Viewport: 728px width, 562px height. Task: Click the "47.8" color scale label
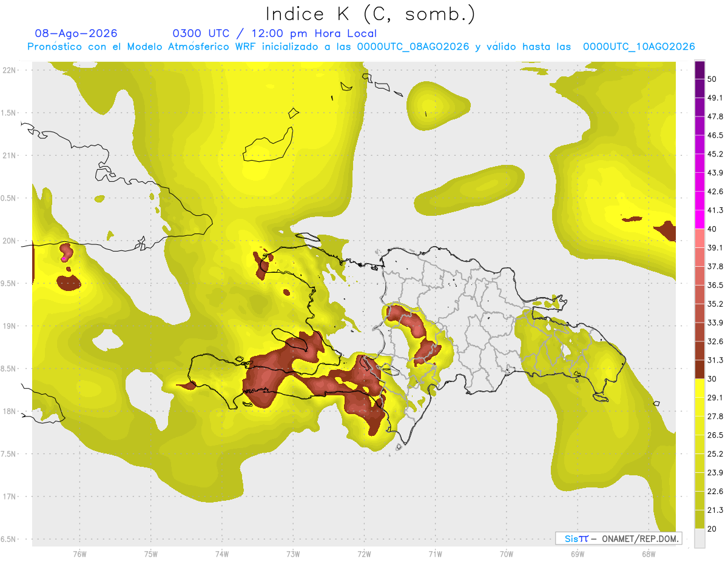point(715,116)
